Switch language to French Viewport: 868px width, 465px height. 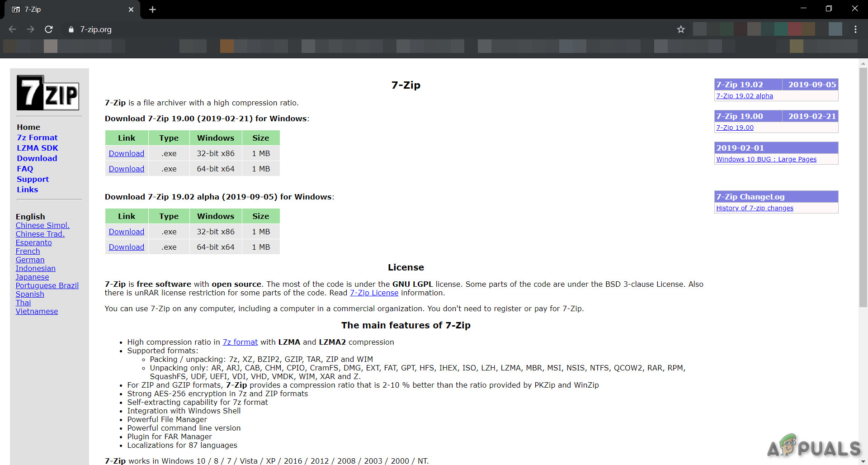coord(28,251)
